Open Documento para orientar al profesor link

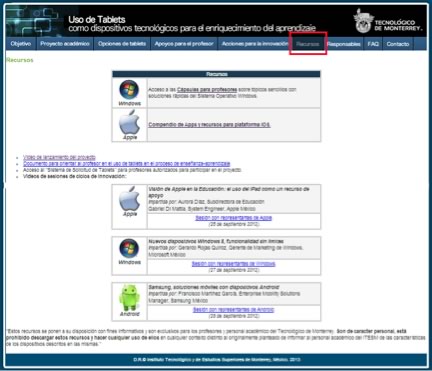click(x=127, y=164)
